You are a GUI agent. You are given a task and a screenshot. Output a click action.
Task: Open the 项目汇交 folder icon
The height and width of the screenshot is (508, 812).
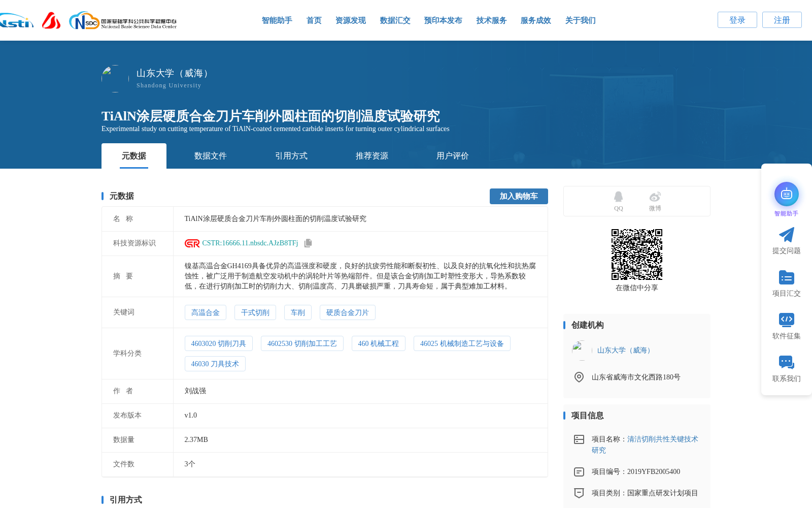pos(786,277)
